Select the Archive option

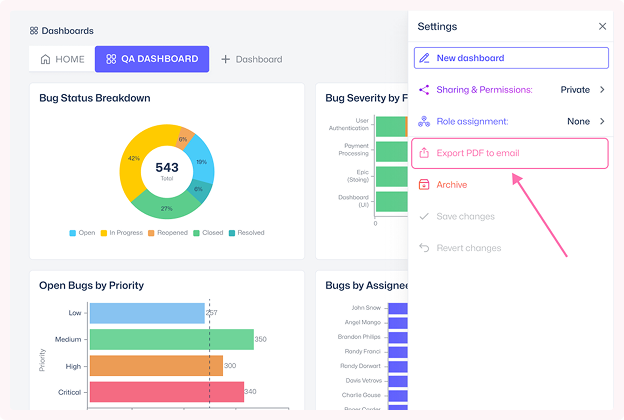pyautogui.click(x=511, y=185)
